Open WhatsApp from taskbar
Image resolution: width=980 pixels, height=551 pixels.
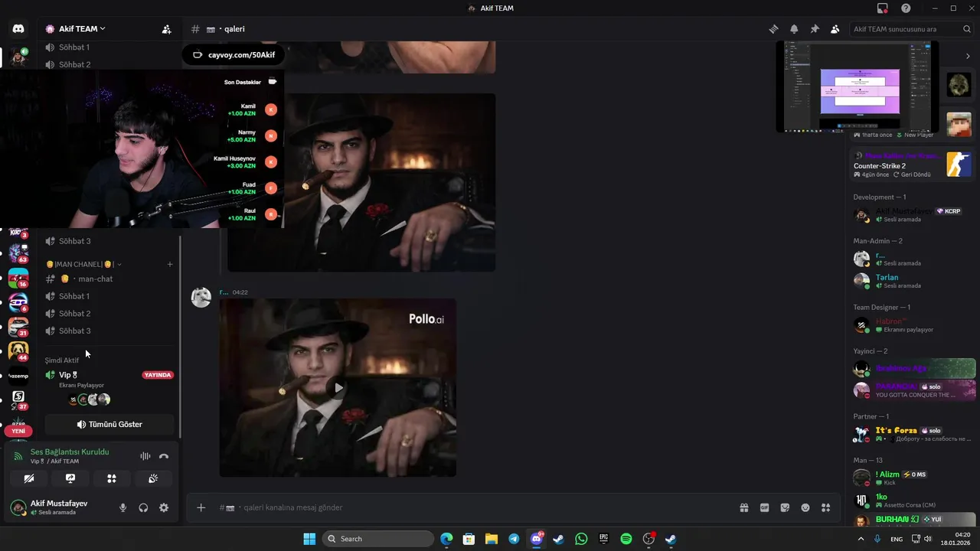tap(581, 539)
